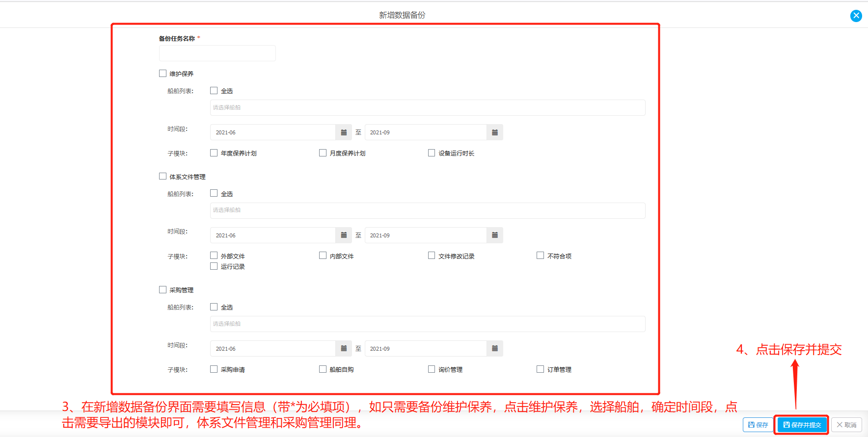Check 全选 ships under 采购管理
868x437 pixels.
(x=214, y=307)
